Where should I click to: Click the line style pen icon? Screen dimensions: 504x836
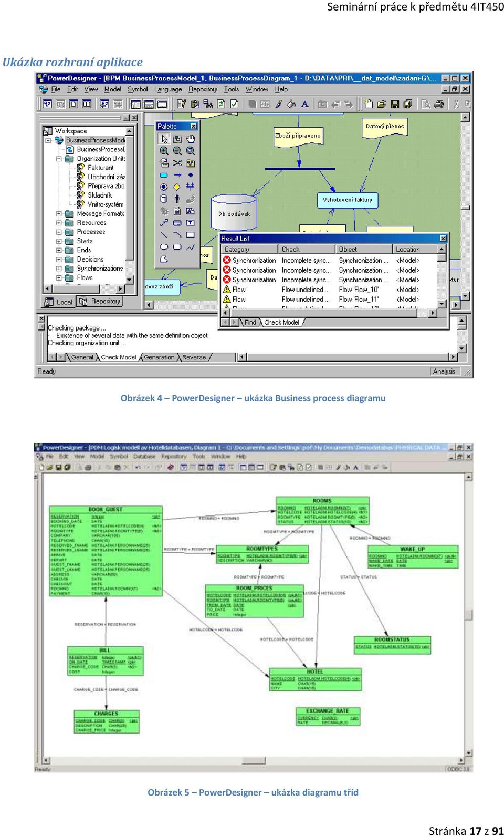coord(279,104)
